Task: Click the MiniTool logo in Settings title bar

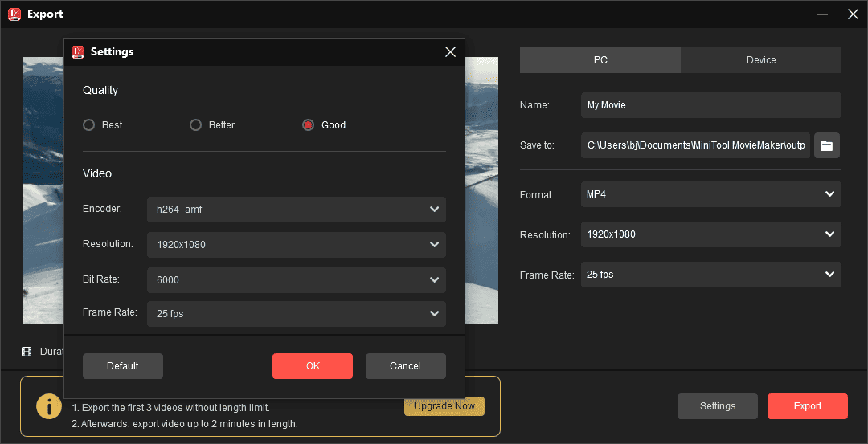Action: click(x=77, y=52)
